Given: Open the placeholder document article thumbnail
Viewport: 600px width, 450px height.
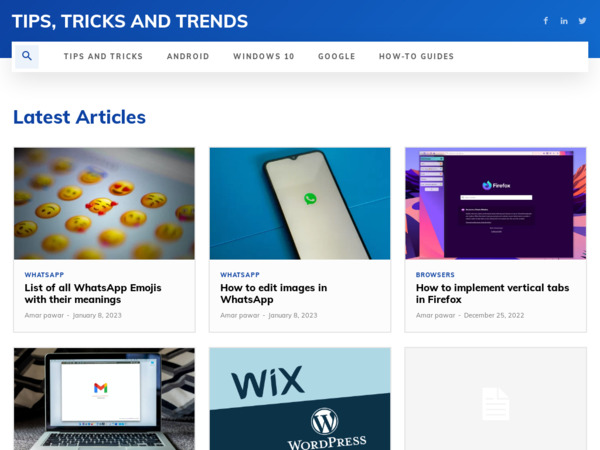Looking at the screenshot, I should coord(496,399).
